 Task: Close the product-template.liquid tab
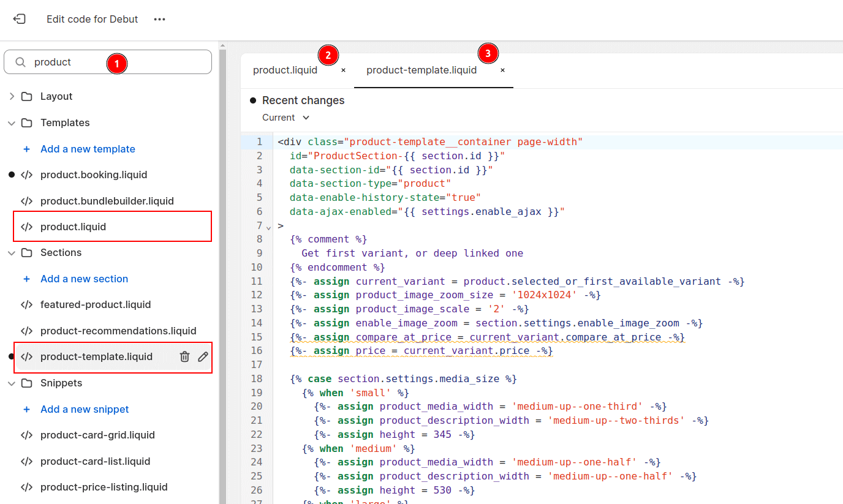click(502, 70)
